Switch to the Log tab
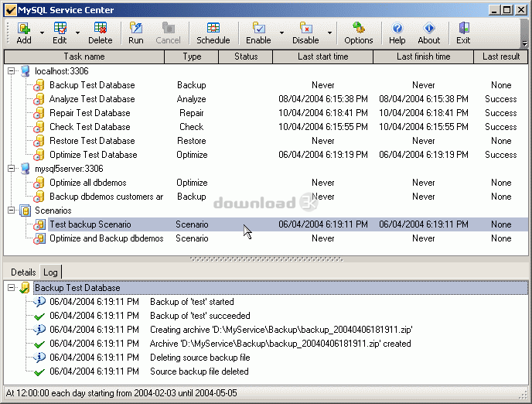 coord(50,272)
